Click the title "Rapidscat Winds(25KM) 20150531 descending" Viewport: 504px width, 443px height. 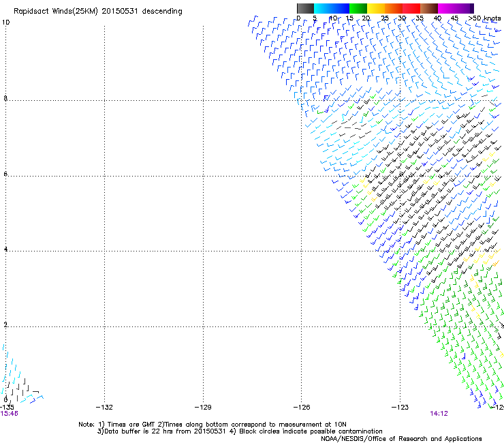point(97,12)
